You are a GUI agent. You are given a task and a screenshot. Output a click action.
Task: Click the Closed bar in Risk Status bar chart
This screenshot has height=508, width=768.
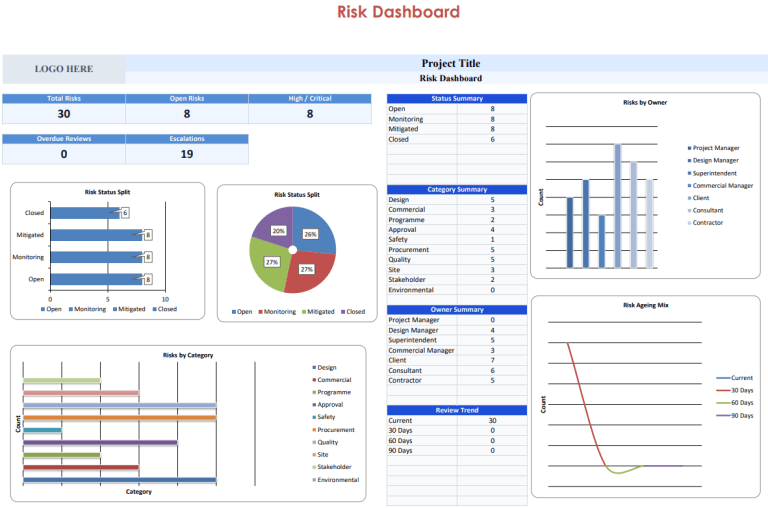coord(85,213)
